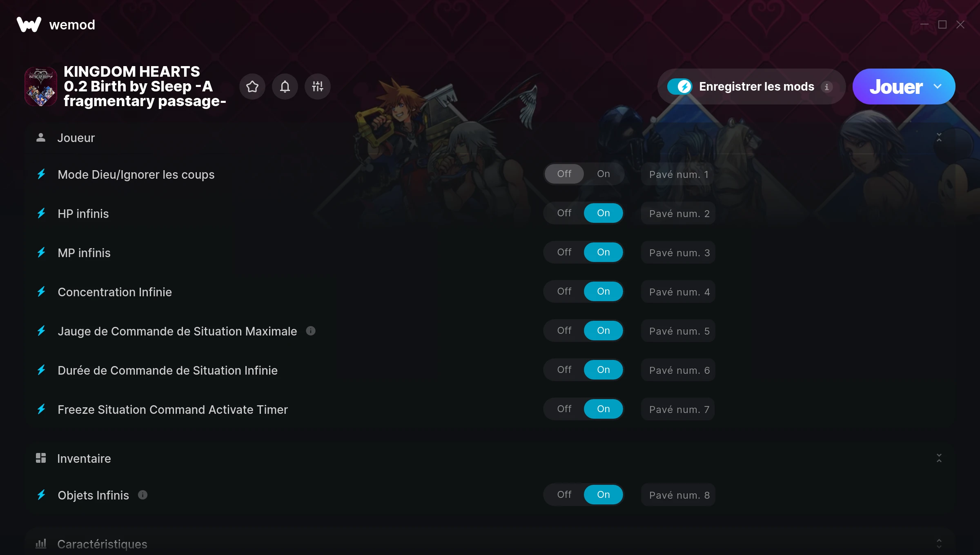Turn off MP infinis toggle
Screen dimensions: 980x555
click(x=564, y=252)
